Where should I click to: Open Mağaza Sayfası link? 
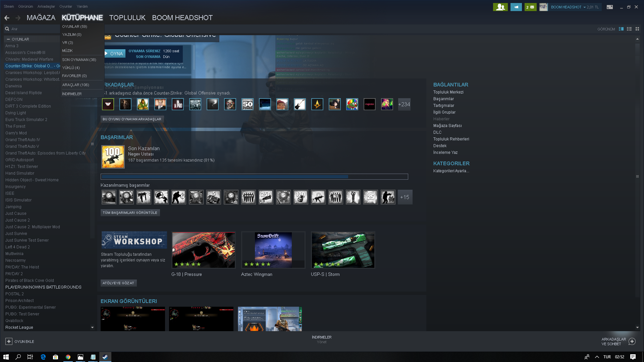(x=447, y=126)
